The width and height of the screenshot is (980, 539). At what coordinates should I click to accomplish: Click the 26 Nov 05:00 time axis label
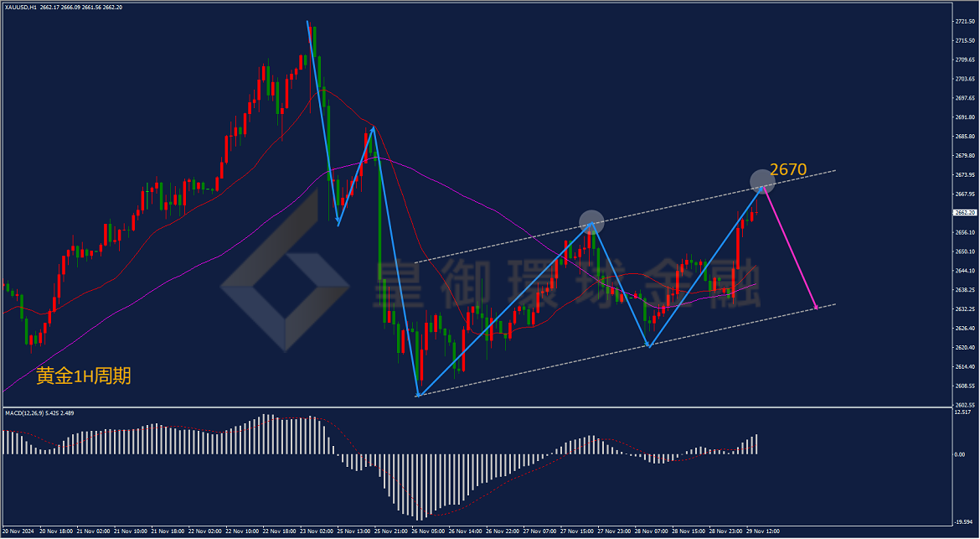click(429, 531)
